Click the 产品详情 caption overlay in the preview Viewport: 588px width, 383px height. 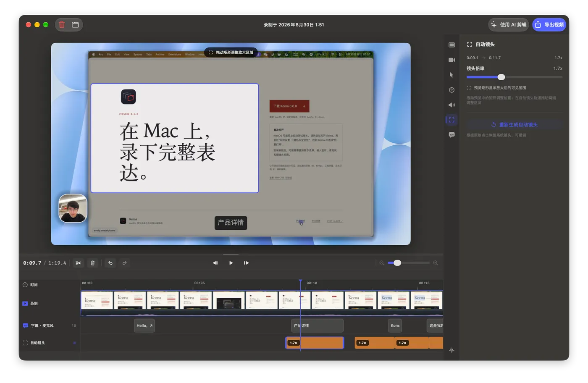point(231,223)
